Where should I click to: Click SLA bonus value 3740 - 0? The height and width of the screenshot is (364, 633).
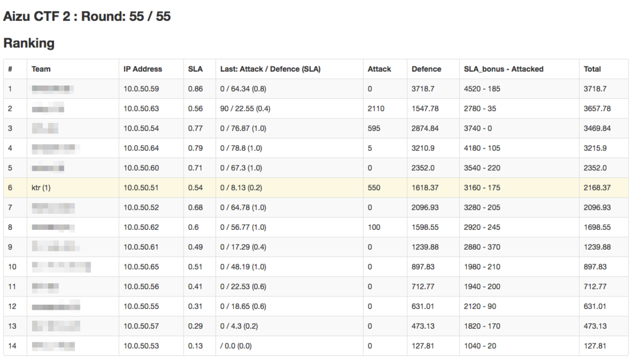pos(478,129)
